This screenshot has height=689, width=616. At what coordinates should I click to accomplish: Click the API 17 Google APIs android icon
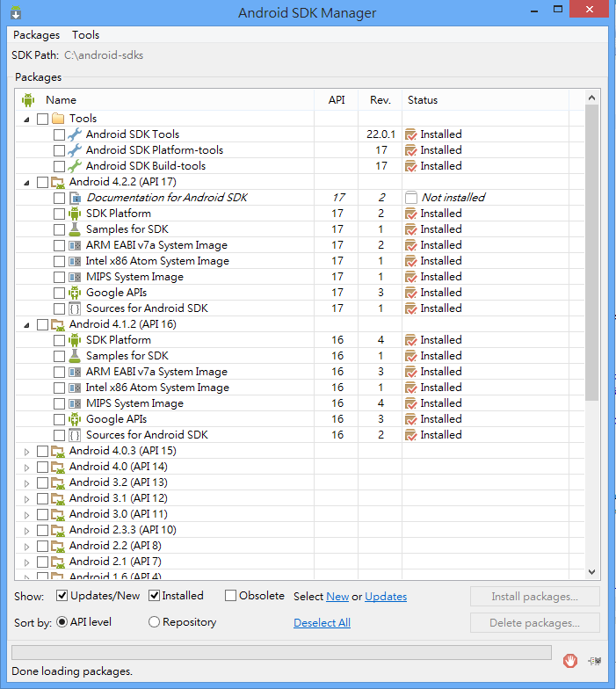point(75,293)
